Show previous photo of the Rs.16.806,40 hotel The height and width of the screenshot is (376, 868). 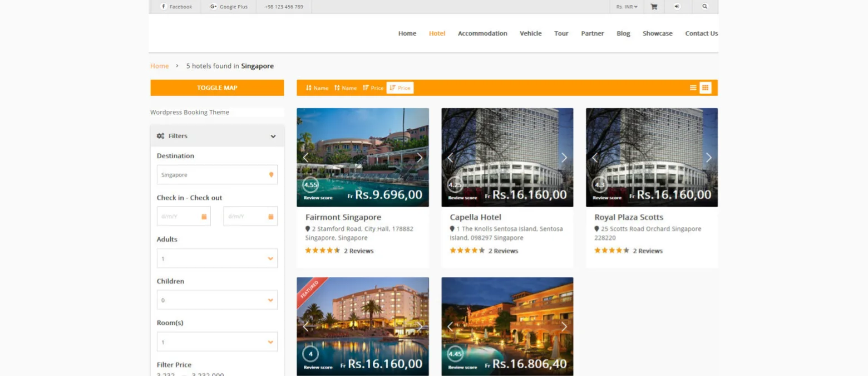(450, 327)
